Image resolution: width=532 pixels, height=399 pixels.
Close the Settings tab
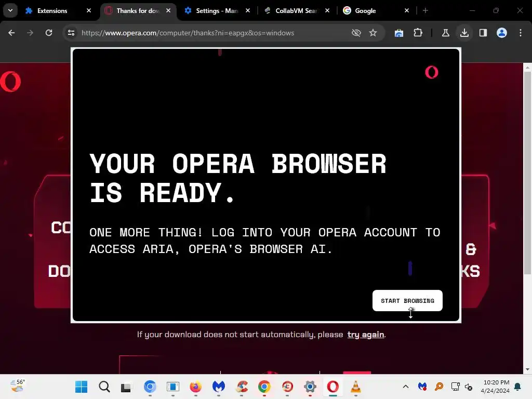click(248, 10)
